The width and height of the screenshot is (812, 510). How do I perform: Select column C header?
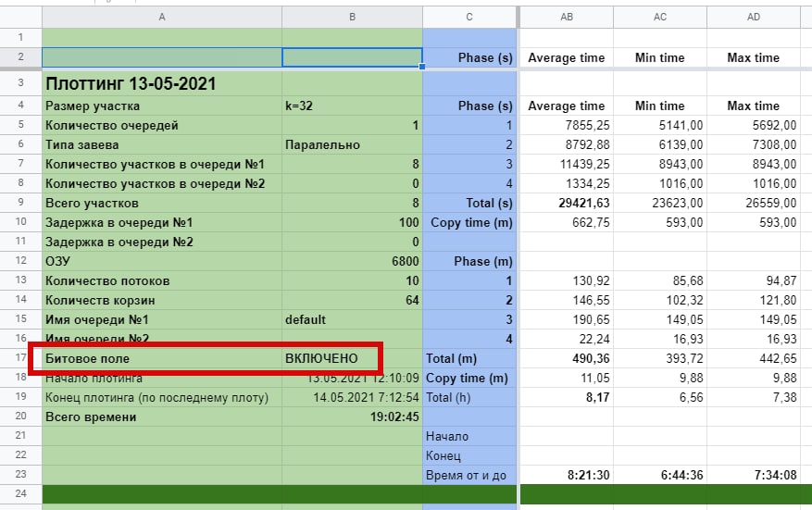point(469,17)
